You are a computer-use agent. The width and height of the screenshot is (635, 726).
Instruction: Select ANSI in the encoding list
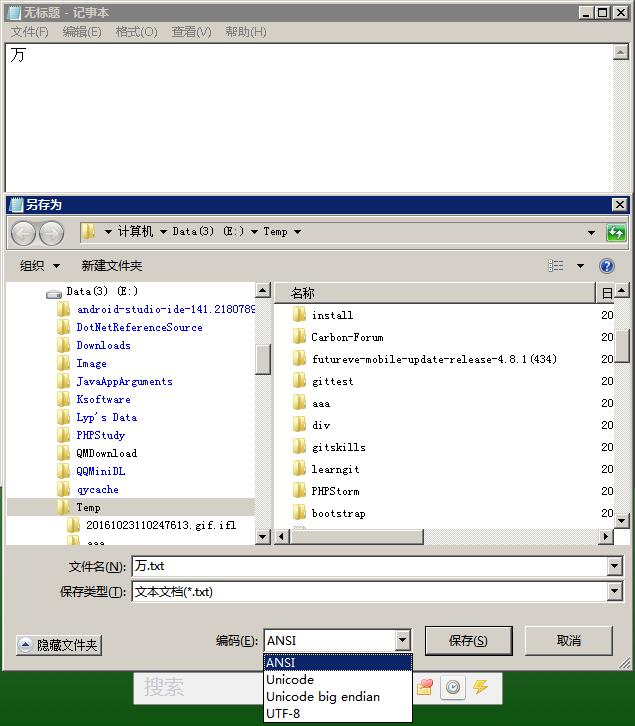coord(338,663)
